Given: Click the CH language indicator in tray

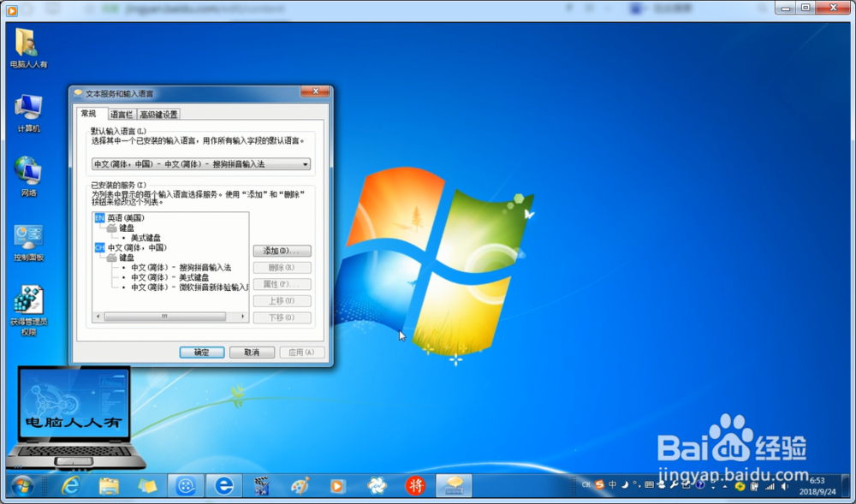Looking at the screenshot, I should 586,485.
